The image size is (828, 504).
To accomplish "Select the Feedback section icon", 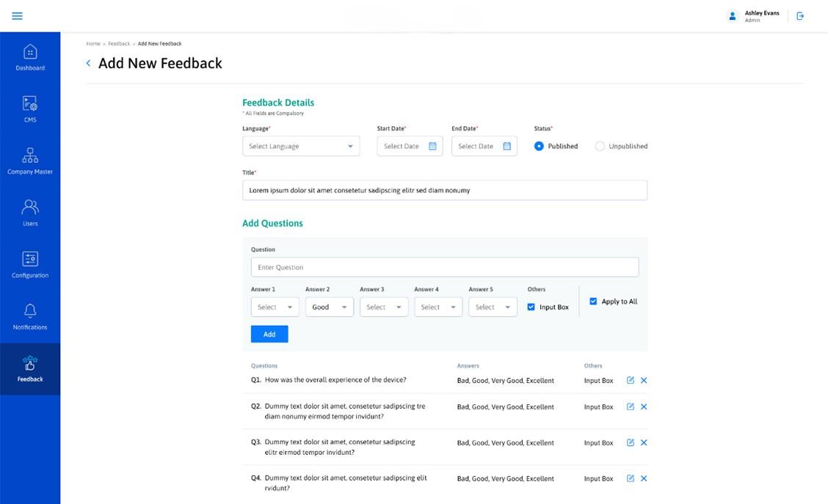I will pyautogui.click(x=30, y=363).
